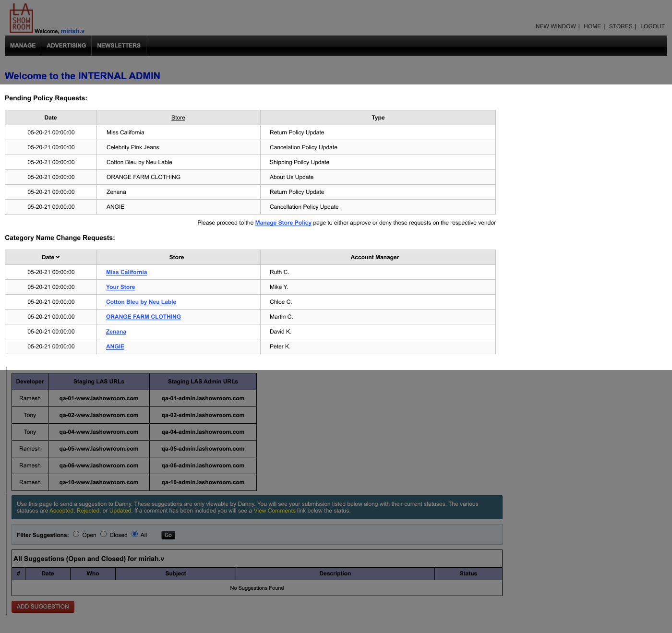This screenshot has height=633, width=672.
Task: Open the Manage Store Policy link
Action: coord(283,223)
